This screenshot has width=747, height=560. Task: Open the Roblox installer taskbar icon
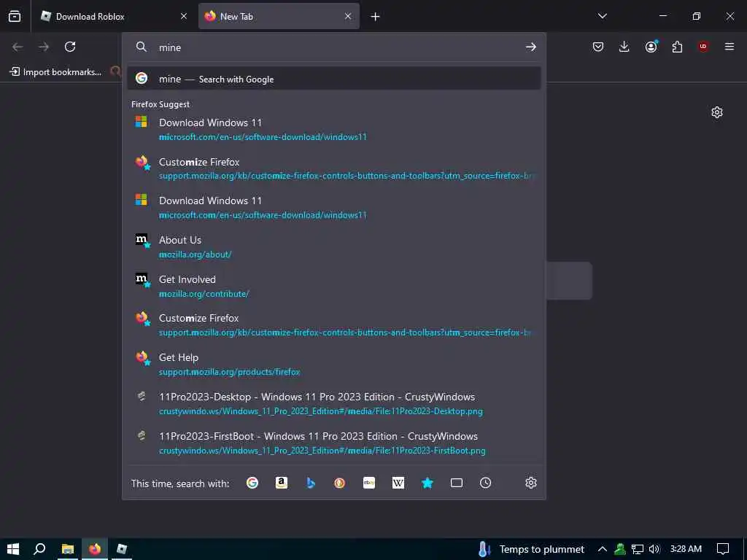(x=122, y=549)
